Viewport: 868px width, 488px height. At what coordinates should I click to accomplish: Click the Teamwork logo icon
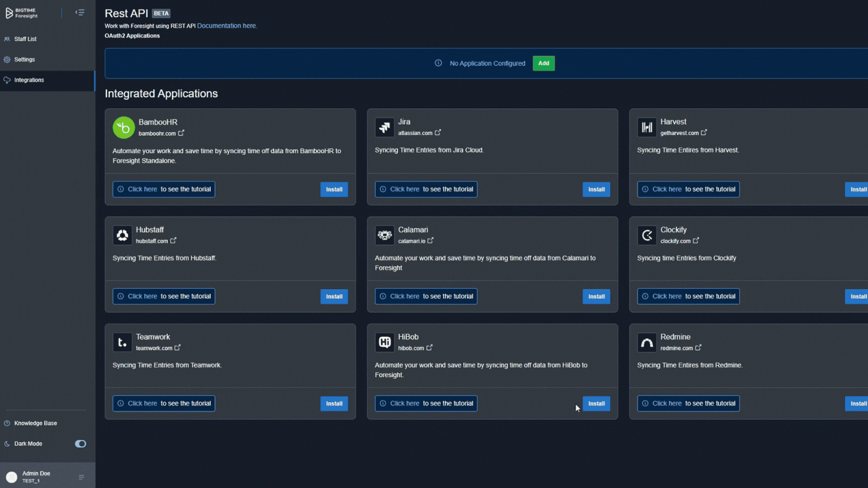(x=122, y=342)
